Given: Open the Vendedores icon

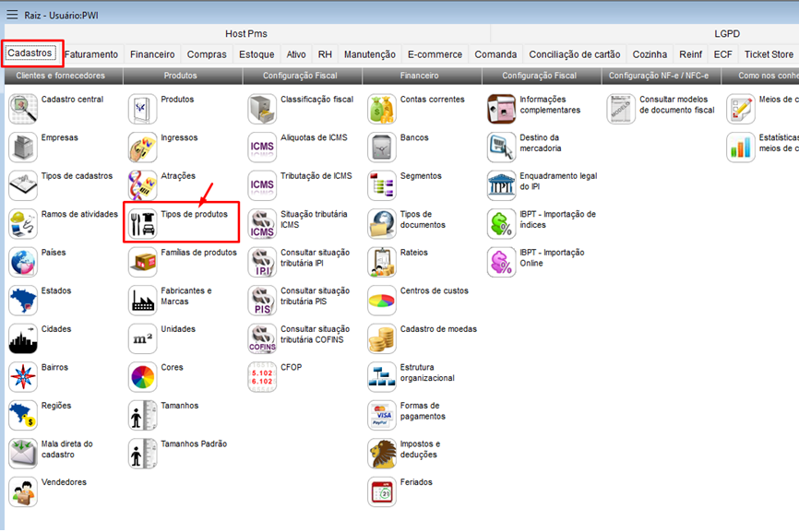Looking at the screenshot, I should point(23,492).
